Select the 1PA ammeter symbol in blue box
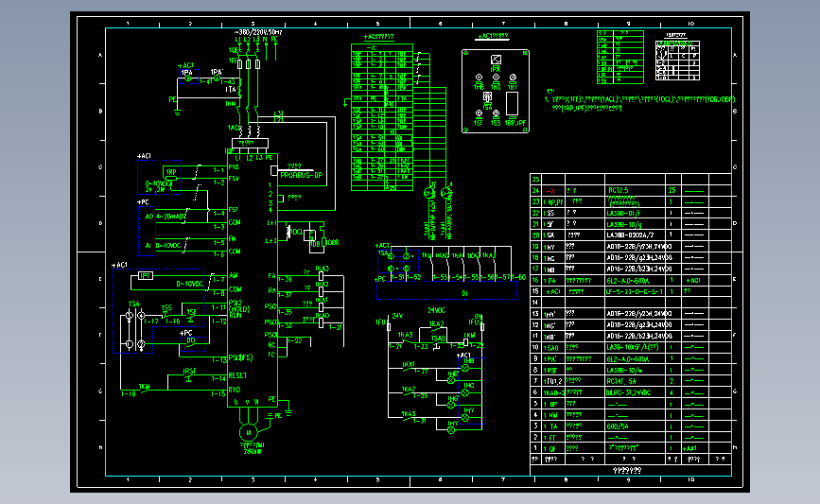This screenshot has width=820, height=504. 188,78
